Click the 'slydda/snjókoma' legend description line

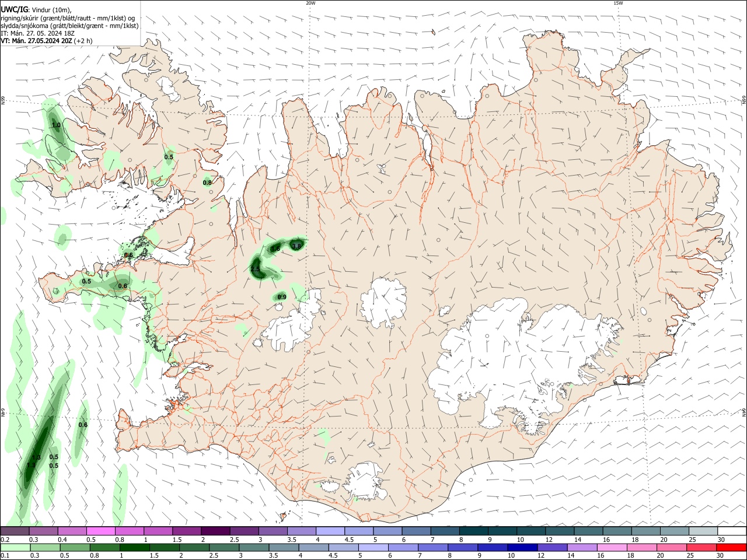(x=69, y=26)
